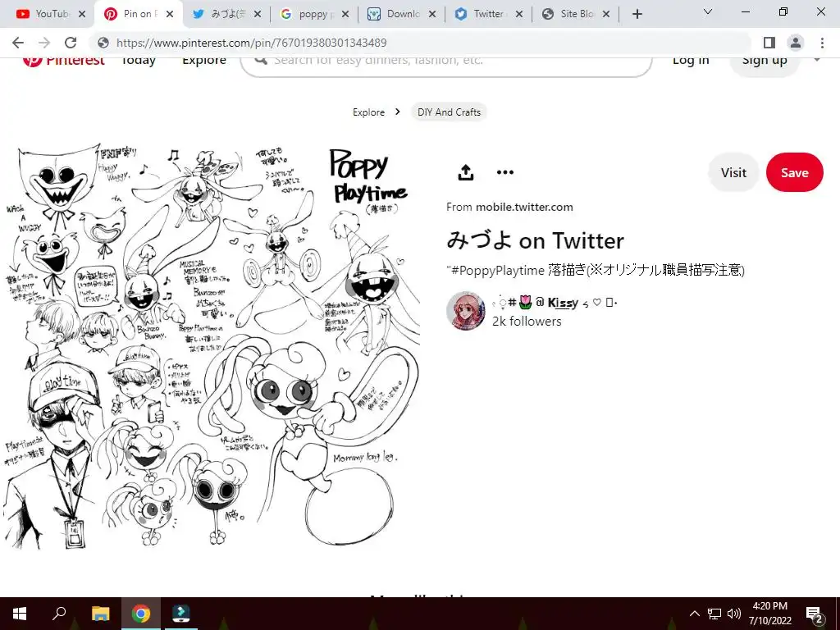Focus the Pinterest search field
Viewport: 840px width, 630px height.
point(446,66)
